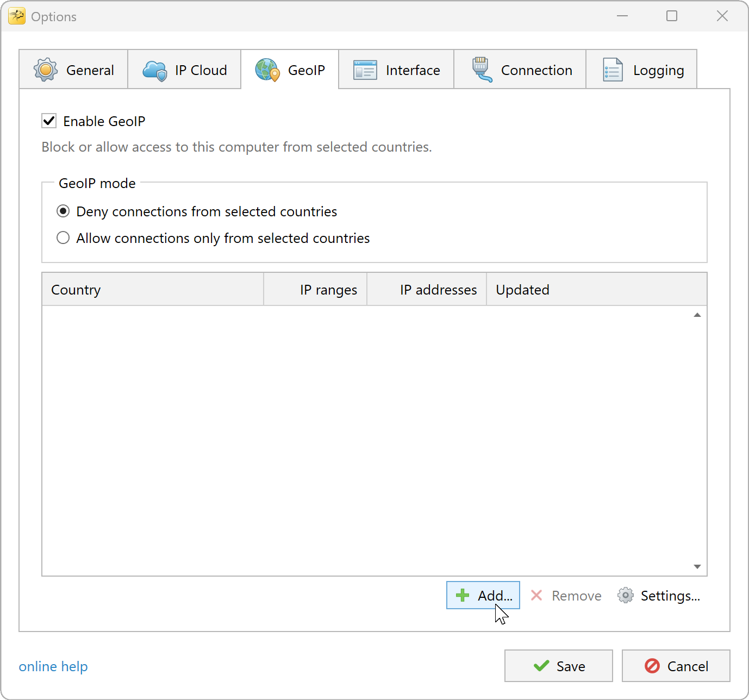Screen dimensions: 749x700
Task: Click the app icon in the title bar
Action: click(x=17, y=16)
